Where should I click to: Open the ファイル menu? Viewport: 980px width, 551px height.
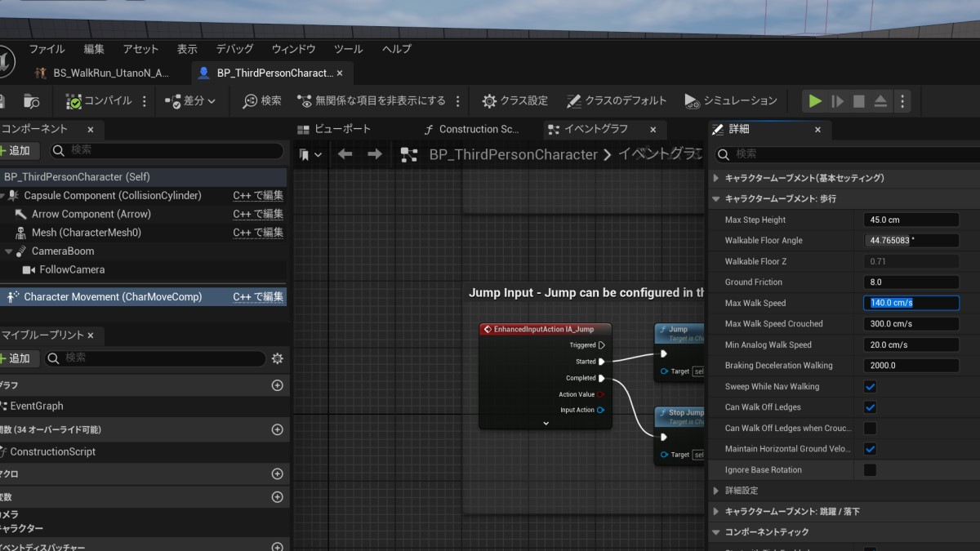pos(47,49)
